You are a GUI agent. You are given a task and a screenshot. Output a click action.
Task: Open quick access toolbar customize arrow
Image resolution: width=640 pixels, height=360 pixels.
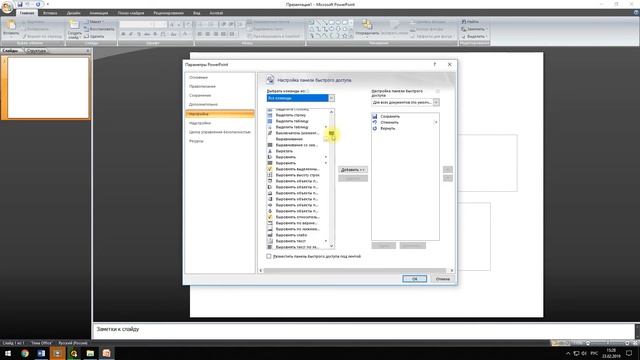pos(48,4)
